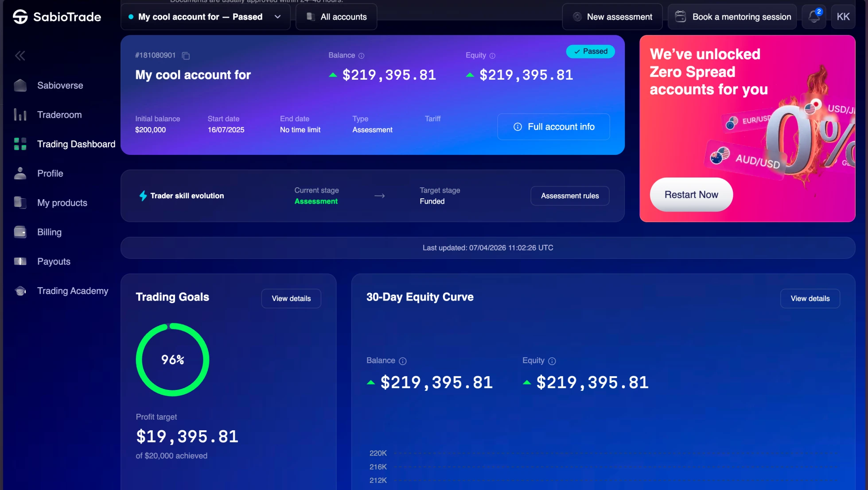Copy account number #181080901 icon
The image size is (868, 490).
coord(186,56)
